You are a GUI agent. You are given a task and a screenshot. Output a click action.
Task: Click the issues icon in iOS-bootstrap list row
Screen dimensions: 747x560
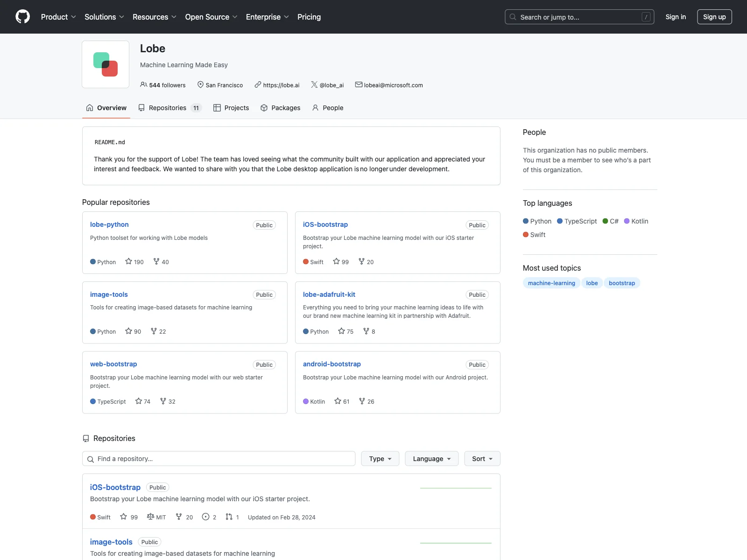[x=205, y=517]
